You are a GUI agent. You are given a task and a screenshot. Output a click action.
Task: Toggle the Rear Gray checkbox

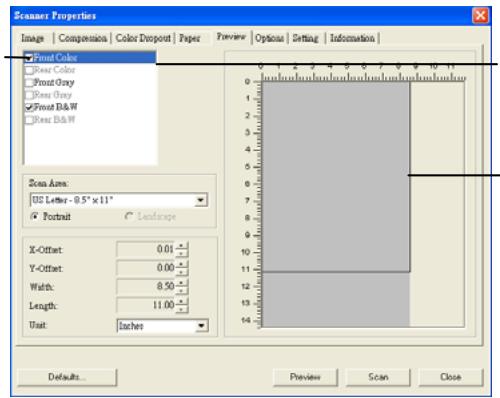(x=29, y=95)
